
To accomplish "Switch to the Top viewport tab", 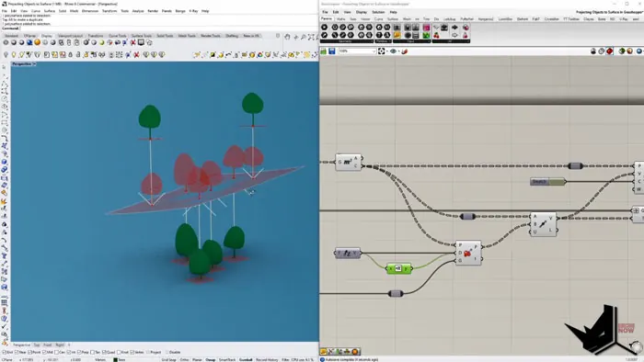I will [x=37, y=345].
